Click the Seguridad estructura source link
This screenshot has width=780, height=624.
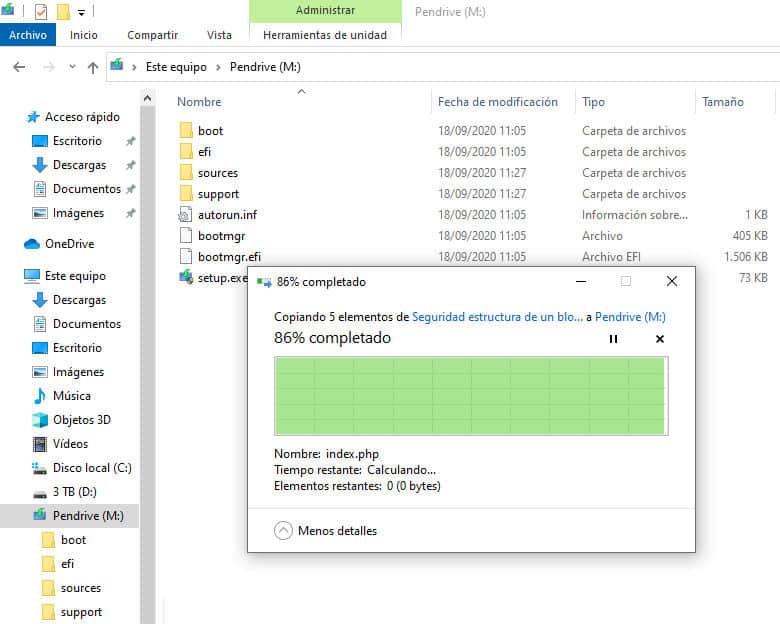(497, 316)
